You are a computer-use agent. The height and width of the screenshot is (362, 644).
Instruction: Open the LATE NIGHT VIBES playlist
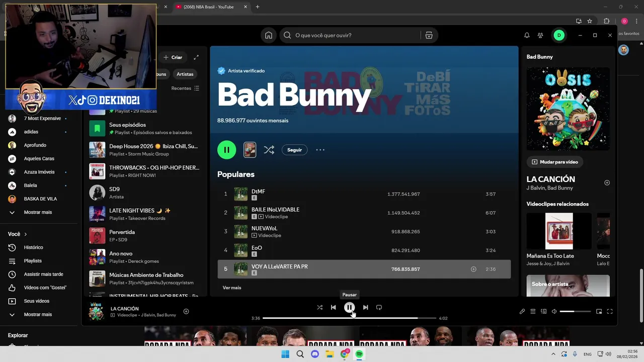(145, 214)
